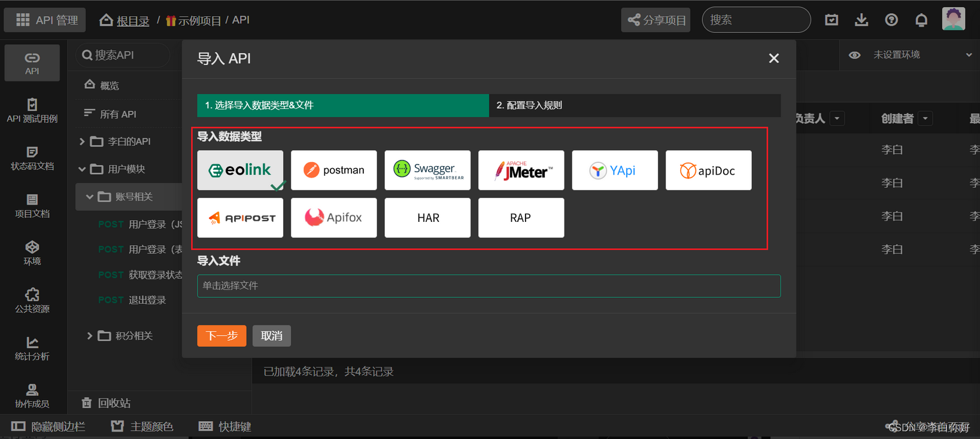This screenshot has width=980, height=439.
Task: Toggle 隐藏侧边栏 in the bottom bar
Action: [x=48, y=426]
